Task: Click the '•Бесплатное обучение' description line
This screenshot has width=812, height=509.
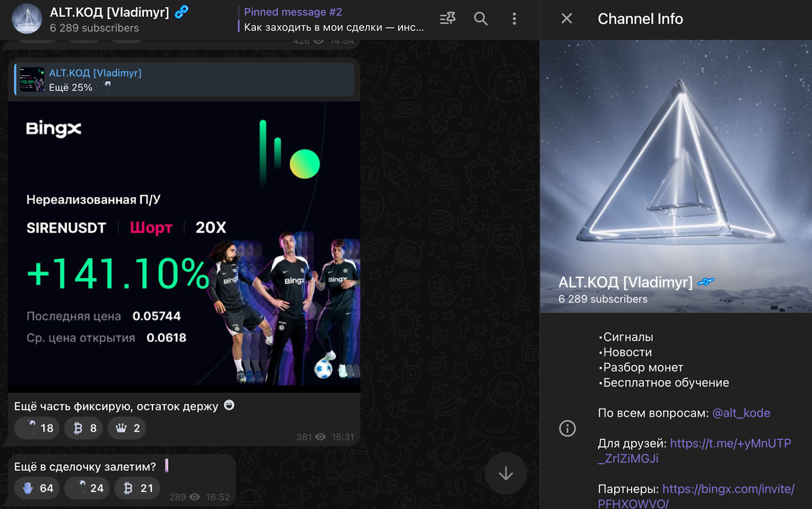Action: point(663,383)
